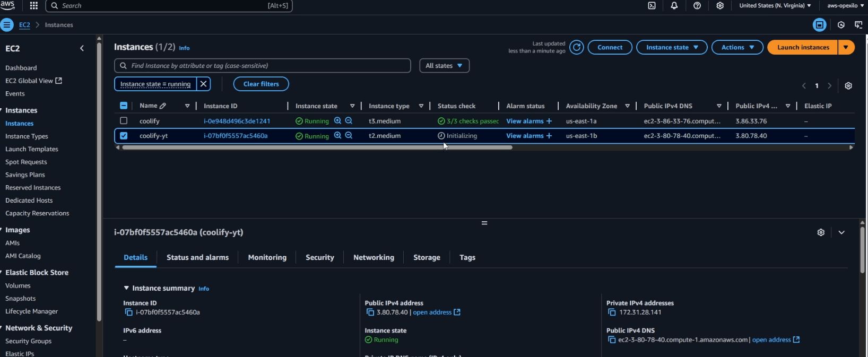Click the panel layout icon in breadcrumb bar
The width and height of the screenshot is (868, 357).
click(x=820, y=25)
